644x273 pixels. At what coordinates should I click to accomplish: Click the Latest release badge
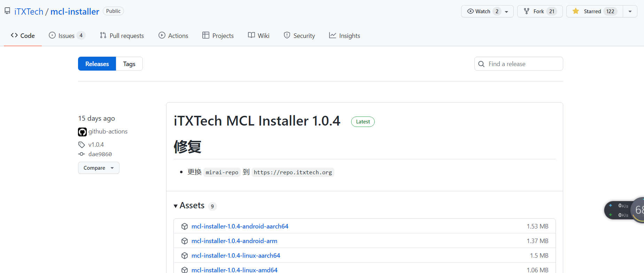[363, 122]
